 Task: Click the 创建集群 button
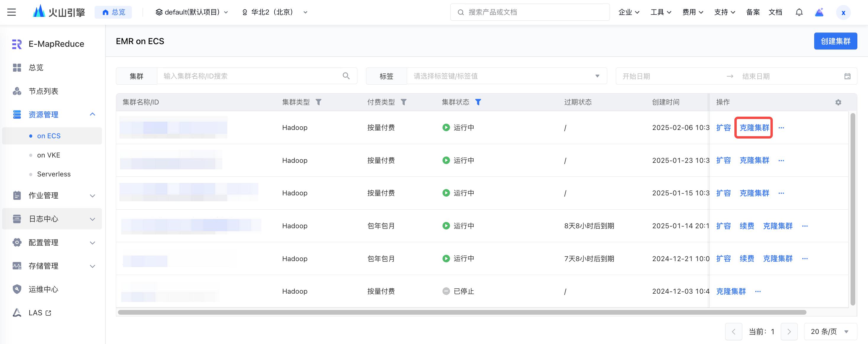tap(835, 41)
